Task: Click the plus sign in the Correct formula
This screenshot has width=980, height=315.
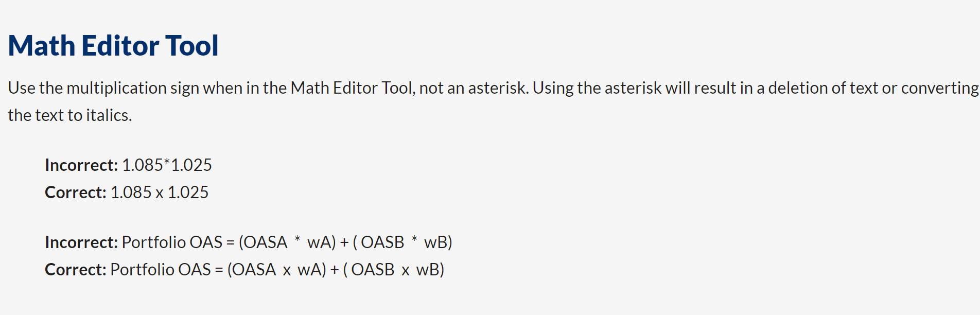Action: point(335,270)
